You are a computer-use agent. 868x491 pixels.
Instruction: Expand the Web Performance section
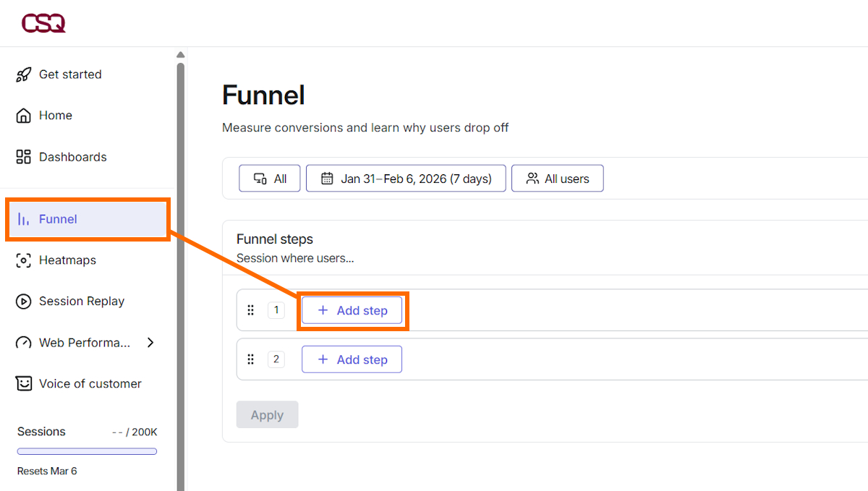point(85,342)
